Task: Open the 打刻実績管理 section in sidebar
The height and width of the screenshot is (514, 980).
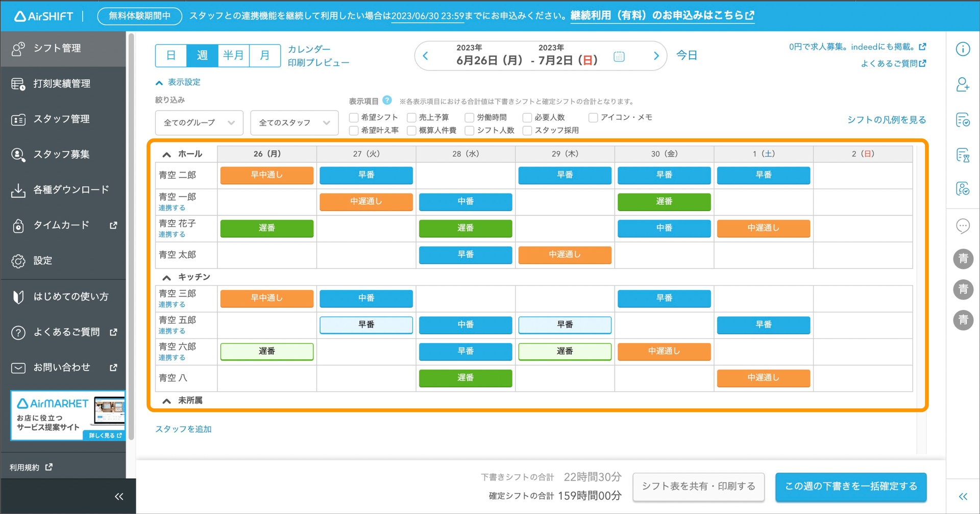Action: pyautogui.click(x=61, y=84)
